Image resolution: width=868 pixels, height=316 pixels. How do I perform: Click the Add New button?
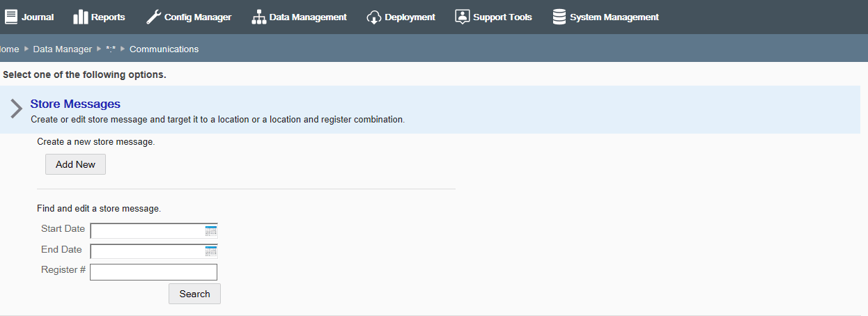[75, 164]
